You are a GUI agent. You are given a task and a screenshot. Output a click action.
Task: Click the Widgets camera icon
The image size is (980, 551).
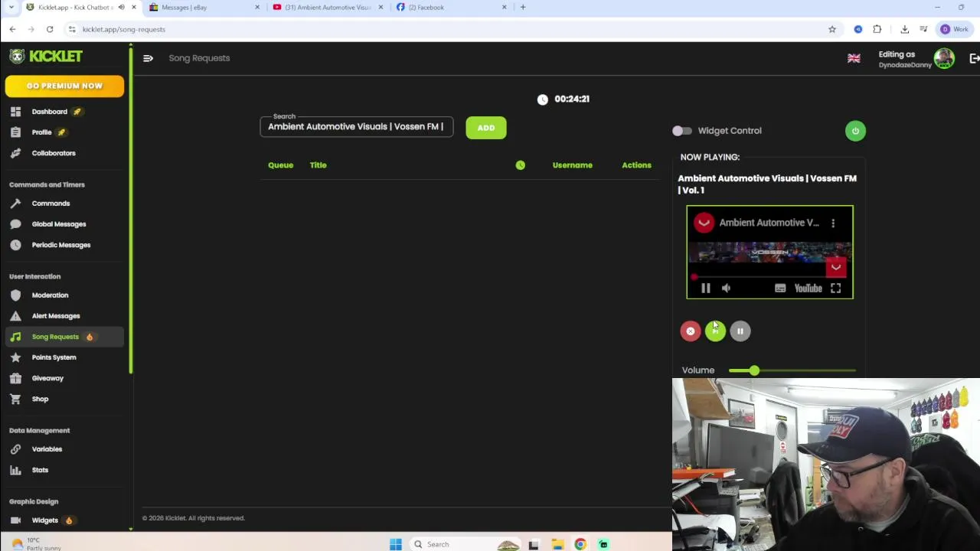coord(15,520)
